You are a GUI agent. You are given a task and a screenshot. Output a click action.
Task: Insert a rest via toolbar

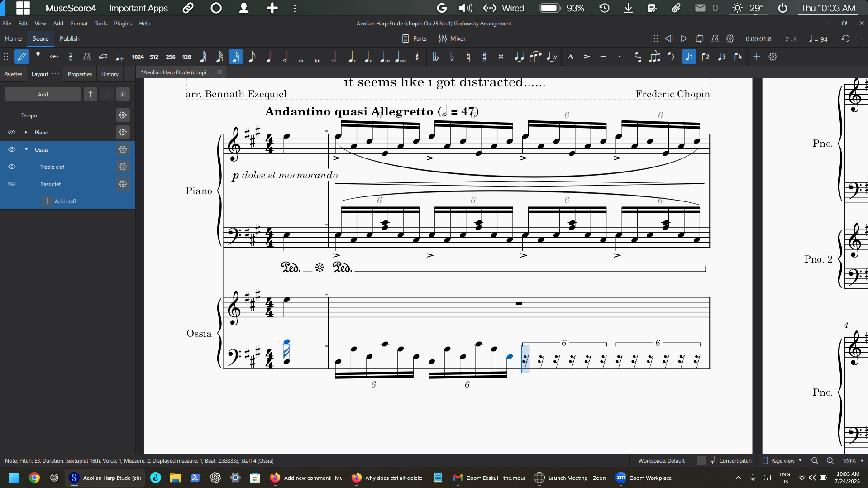(x=417, y=57)
